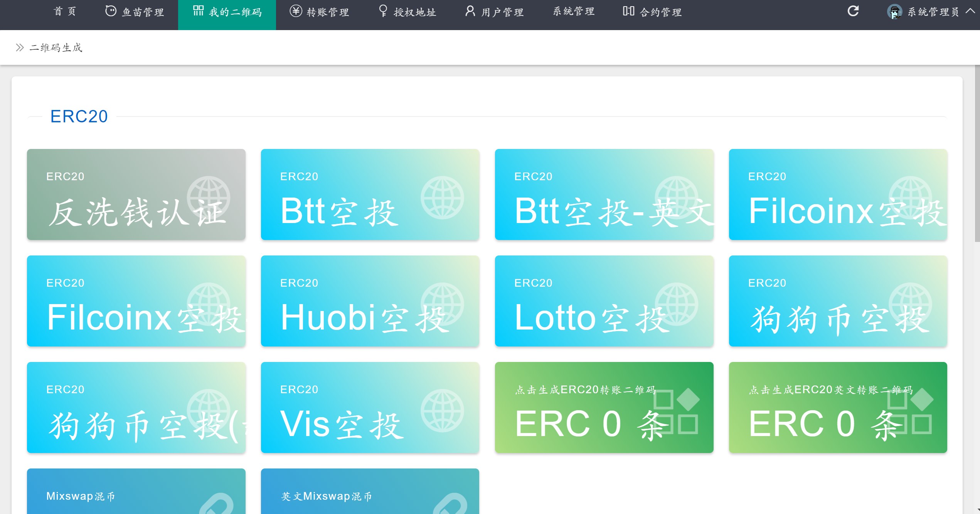Select the person icon for 用户管理

(470, 11)
